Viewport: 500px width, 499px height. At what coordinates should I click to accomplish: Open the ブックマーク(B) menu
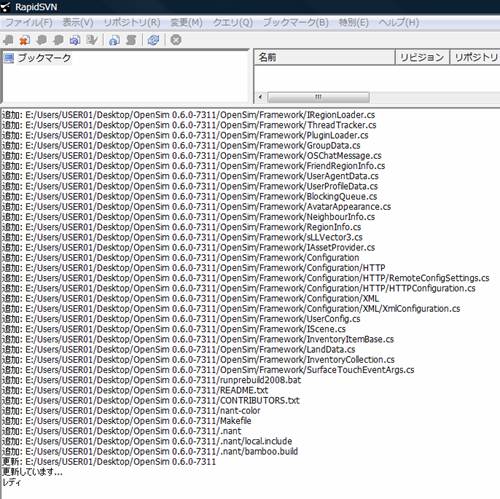296,23
